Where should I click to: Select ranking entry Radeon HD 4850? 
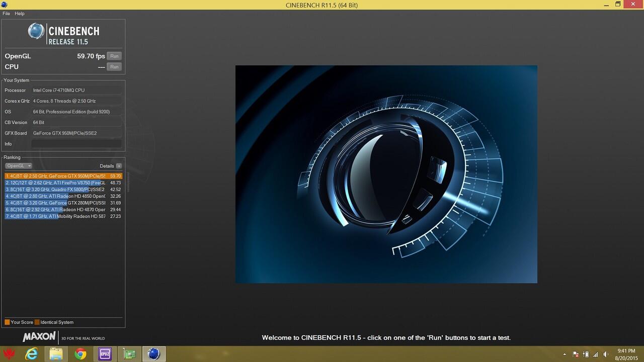tap(63, 196)
